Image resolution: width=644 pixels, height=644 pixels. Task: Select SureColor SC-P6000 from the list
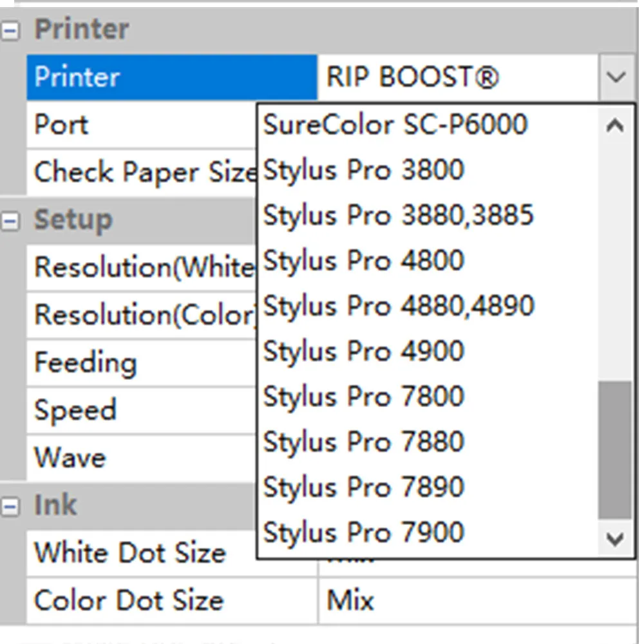[395, 125]
